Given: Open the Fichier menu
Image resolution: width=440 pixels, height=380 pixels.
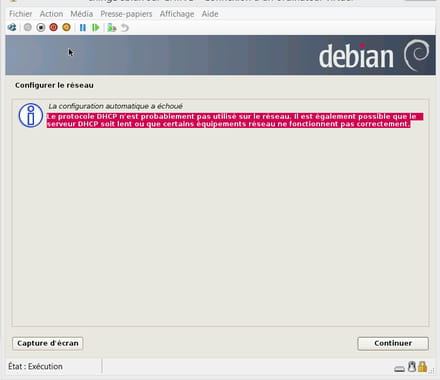Looking at the screenshot, I should click(21, 14).
